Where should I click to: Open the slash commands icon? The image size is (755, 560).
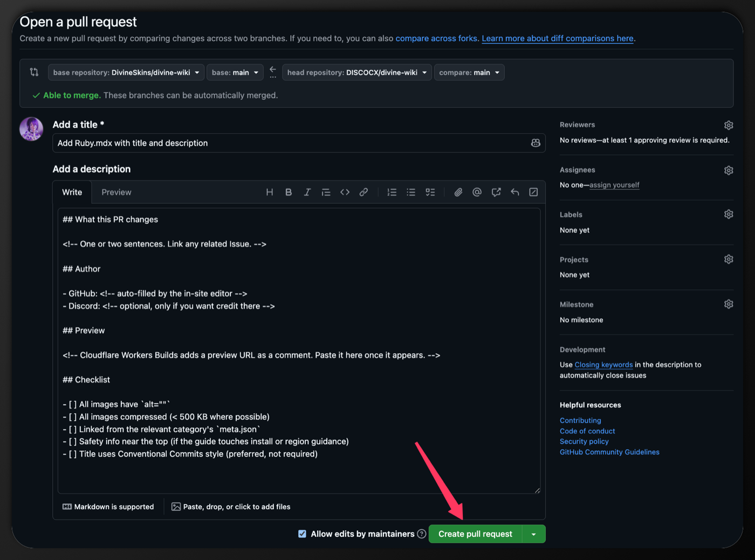[x=533, y=192]
